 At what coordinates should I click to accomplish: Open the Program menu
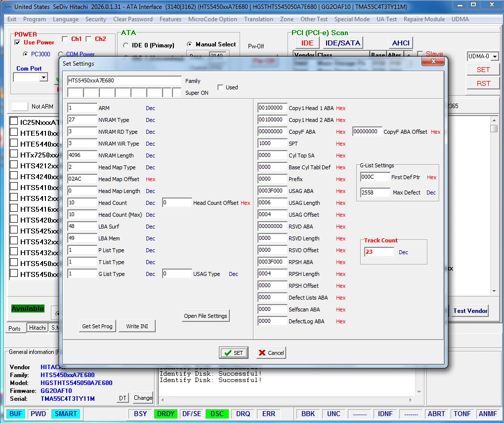pyautogui.click(x=35, y=19)
